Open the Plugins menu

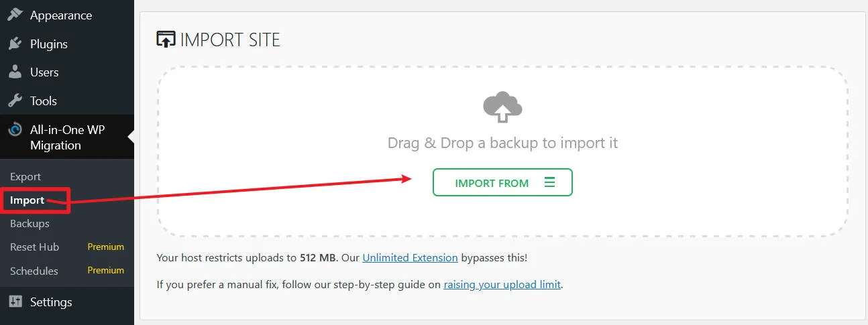49,44
